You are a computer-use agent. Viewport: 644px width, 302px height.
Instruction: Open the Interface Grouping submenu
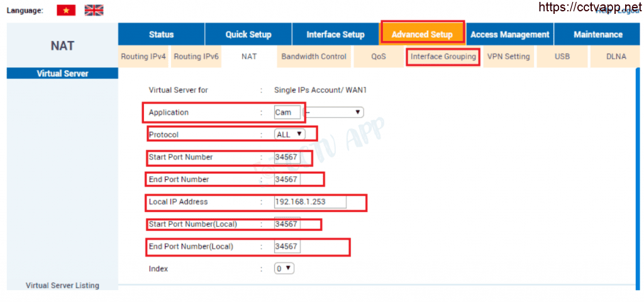(x=443, y=57)
